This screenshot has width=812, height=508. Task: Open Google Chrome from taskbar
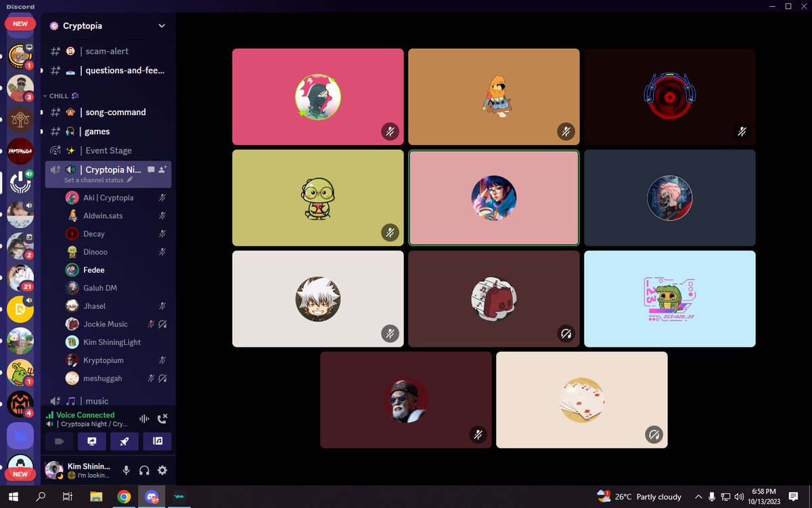pos(123,496)
